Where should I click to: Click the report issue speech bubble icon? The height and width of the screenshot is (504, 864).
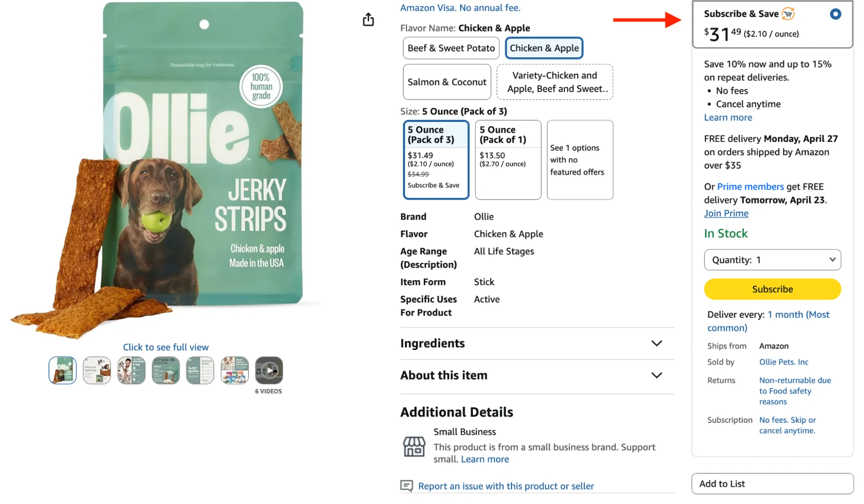pos(406,486)
